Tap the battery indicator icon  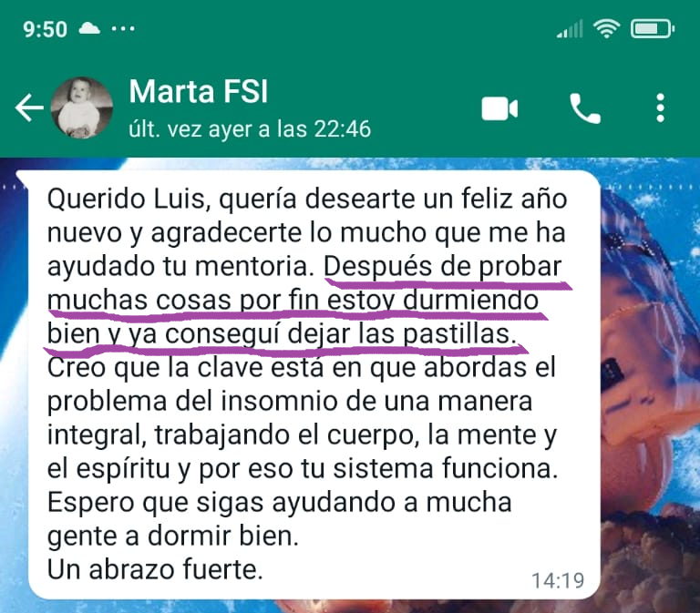point(653,29)
